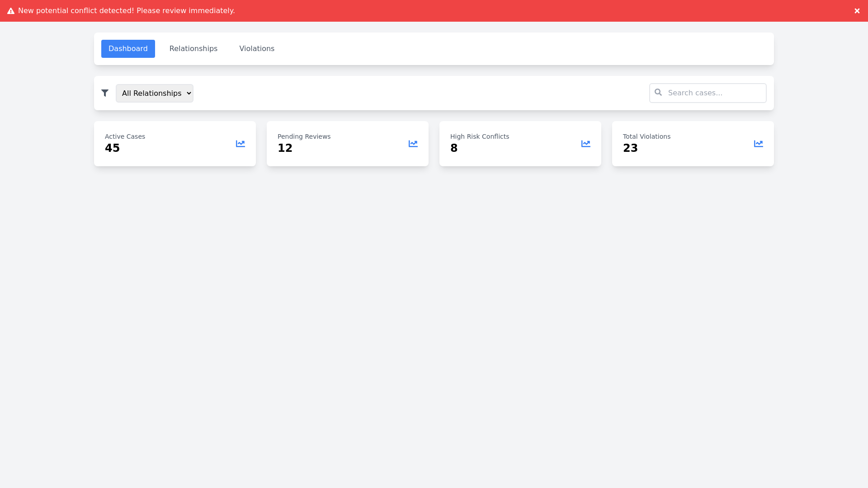Click the magnifying glass icon in the search box
Image resolution: width=868 pixels, height=488 pixels.
click(x=658, y=92)
